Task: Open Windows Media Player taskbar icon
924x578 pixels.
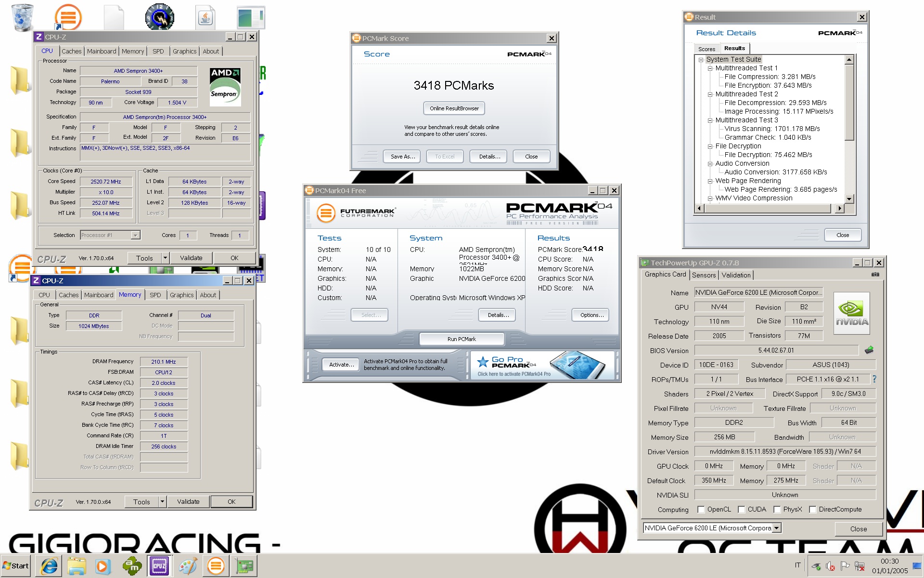Action: pos(102,566)
